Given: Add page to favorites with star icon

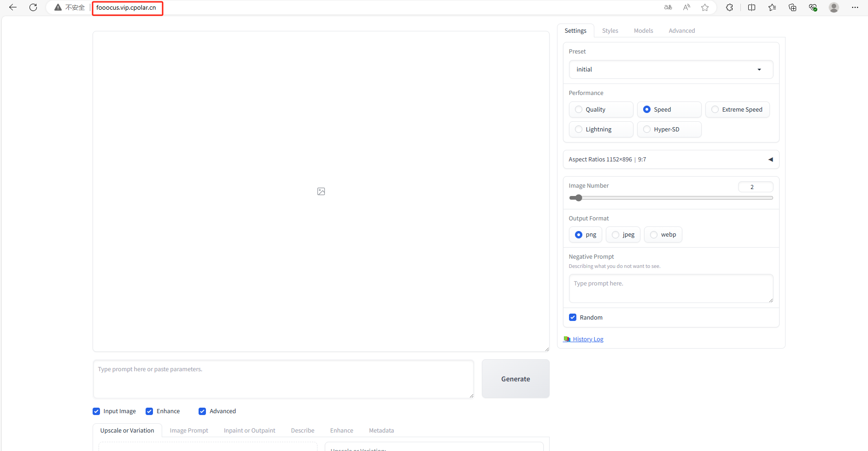Looking at the screenshot, I should pos(705,7).
